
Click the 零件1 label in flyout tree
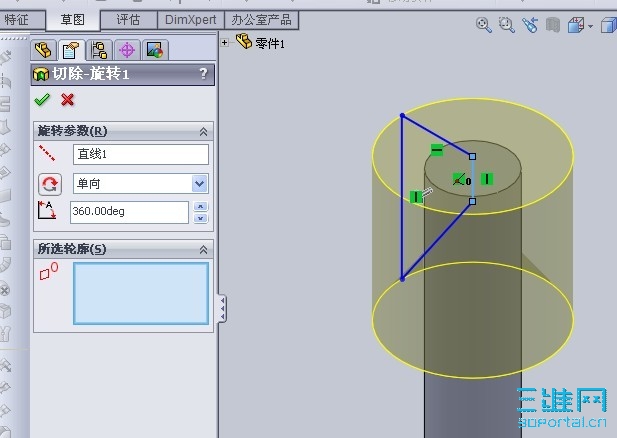tap(270, 43)
